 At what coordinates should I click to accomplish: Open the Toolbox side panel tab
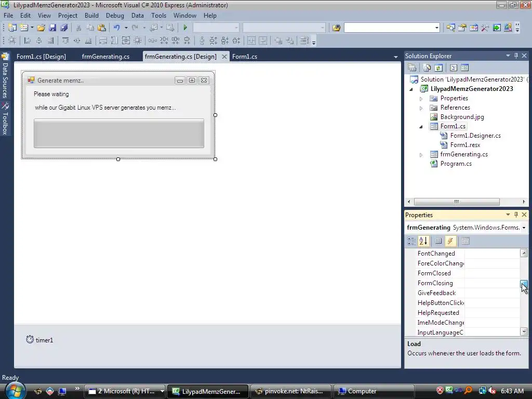[x=5, y=118]
